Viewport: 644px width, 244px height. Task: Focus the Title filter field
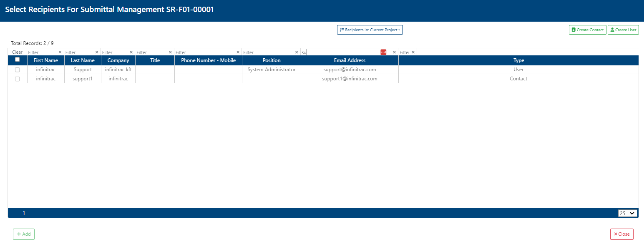coord(152,52)
